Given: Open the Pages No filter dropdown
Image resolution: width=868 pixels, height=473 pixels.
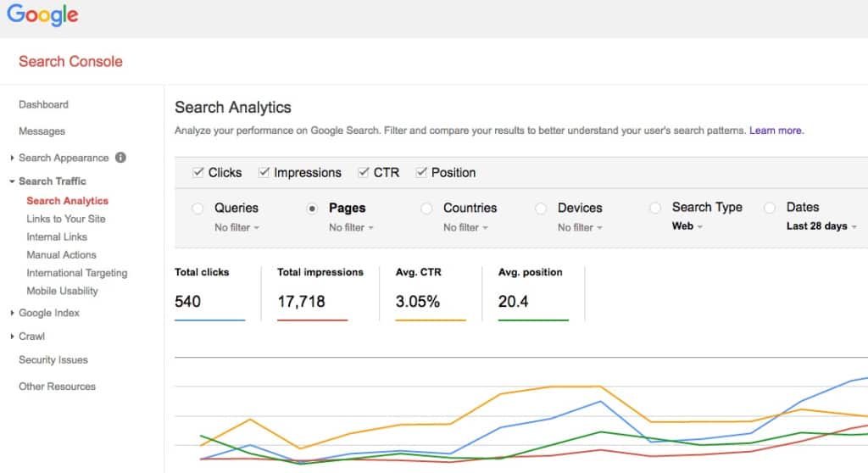Looking at the screenshot, I should 352,228.
